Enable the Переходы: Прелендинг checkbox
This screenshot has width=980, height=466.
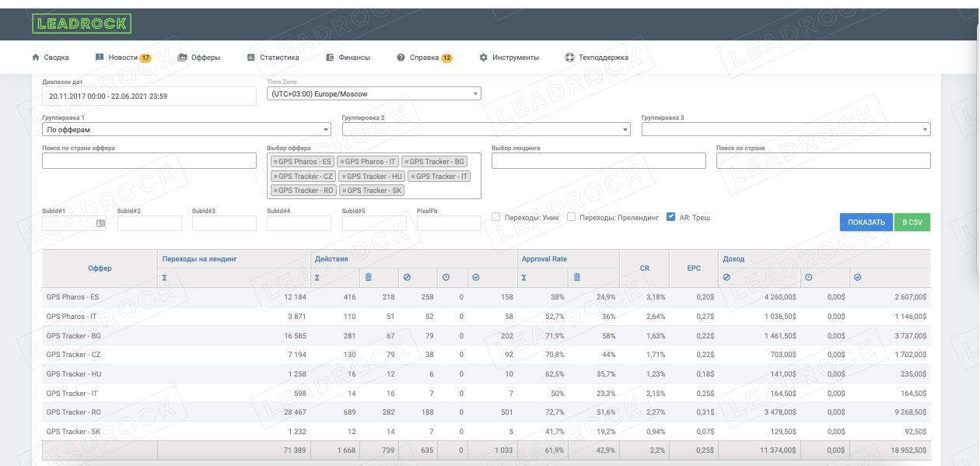click(571, 217)
